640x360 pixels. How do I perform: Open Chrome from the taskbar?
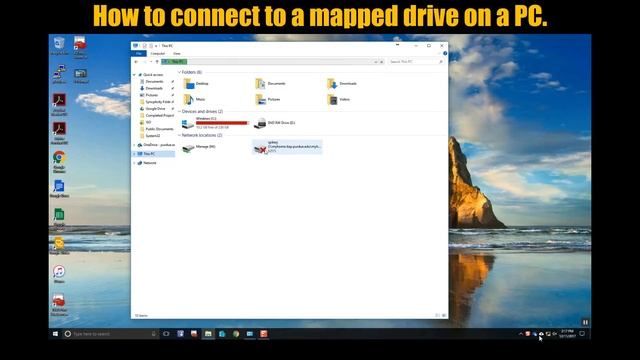(236, 334)
